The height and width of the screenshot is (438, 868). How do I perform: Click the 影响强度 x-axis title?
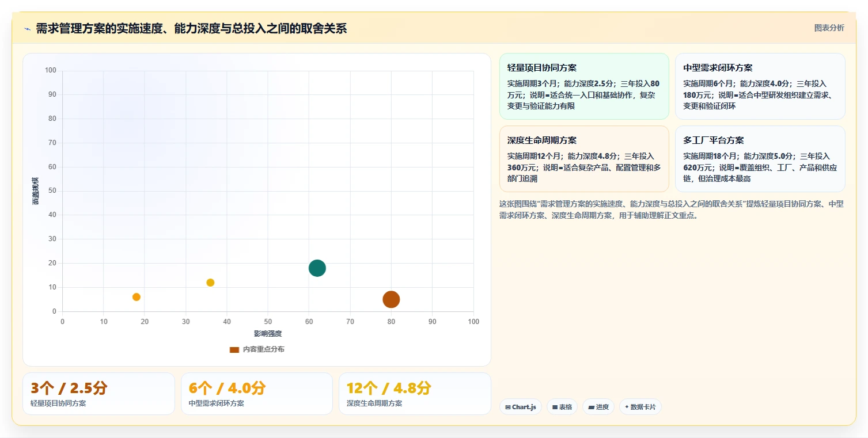(x=268, y=334)
